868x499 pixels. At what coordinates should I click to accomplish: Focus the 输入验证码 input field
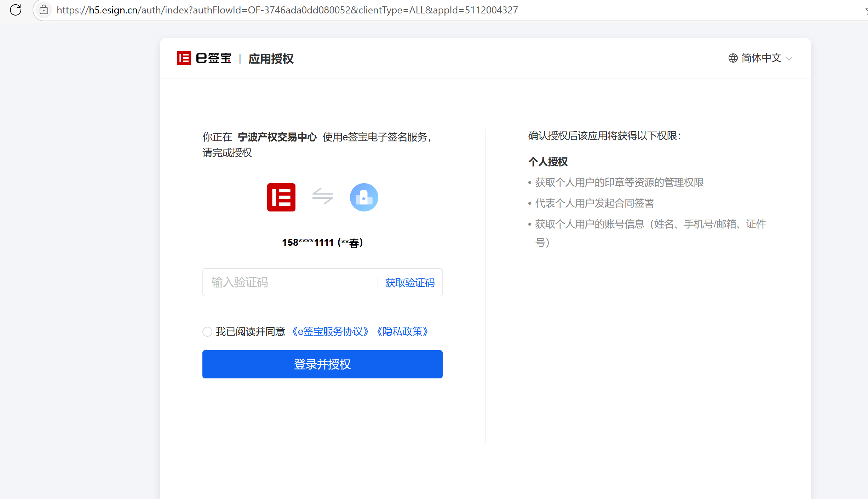click(290, 283)
